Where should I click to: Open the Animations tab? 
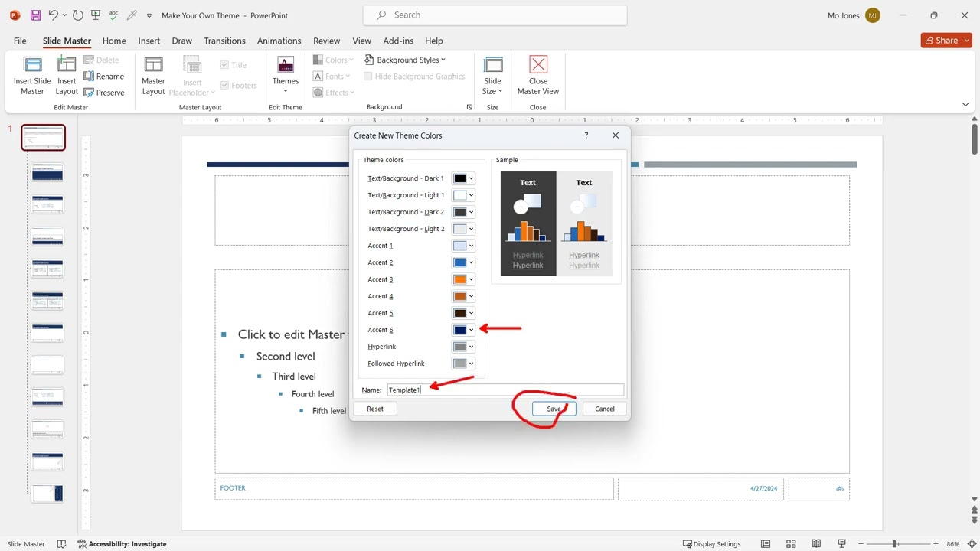[279, 41]
